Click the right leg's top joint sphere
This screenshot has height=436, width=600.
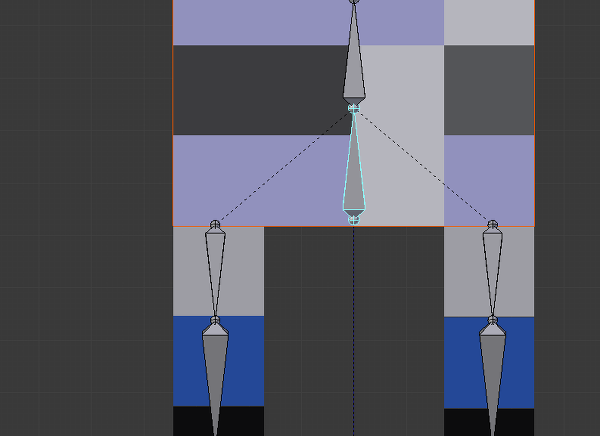493,224
